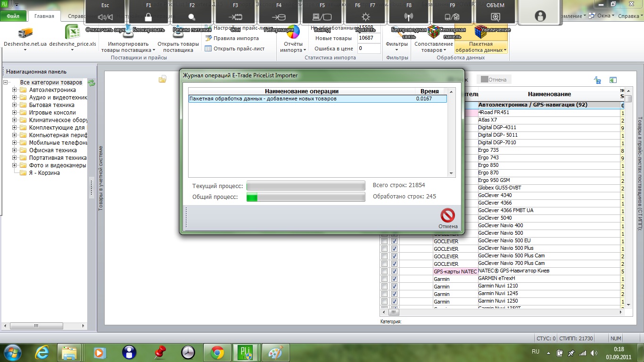Click the folder icon above the left product grid
This screenshot has width=644, height=362.
tap(162, 79)
